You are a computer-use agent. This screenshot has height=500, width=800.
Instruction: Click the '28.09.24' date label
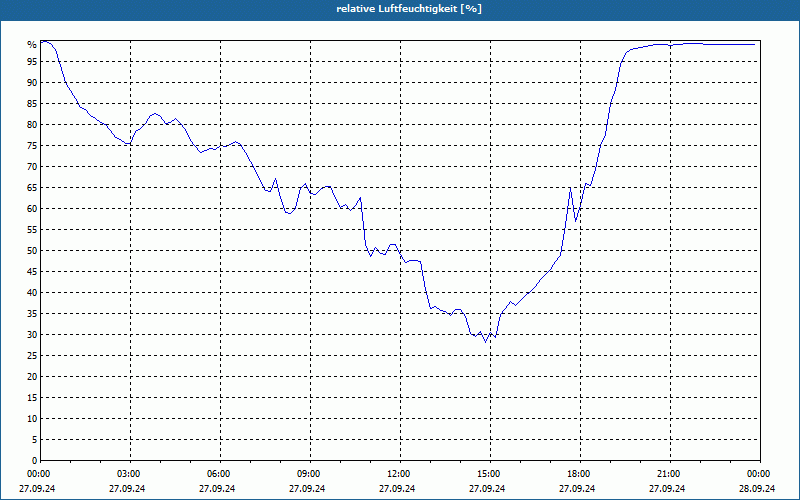[757, 488]
